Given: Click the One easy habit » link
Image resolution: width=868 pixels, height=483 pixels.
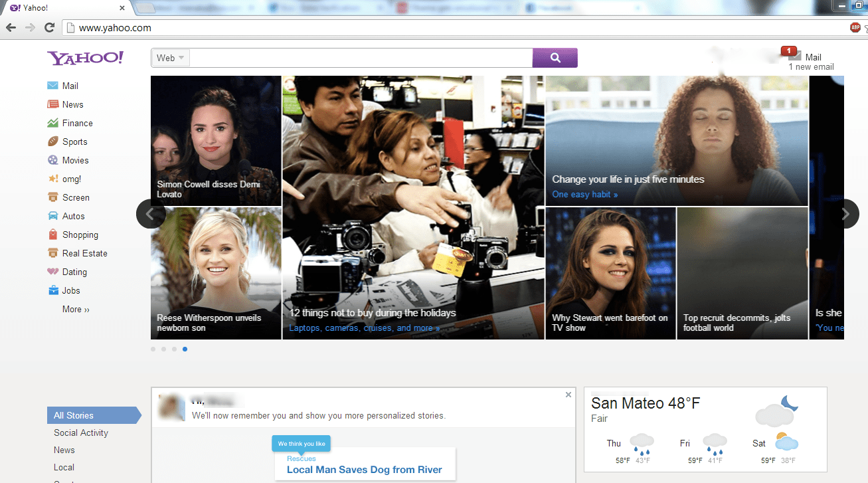Looking at the screenshot, I should pos(584,194).
